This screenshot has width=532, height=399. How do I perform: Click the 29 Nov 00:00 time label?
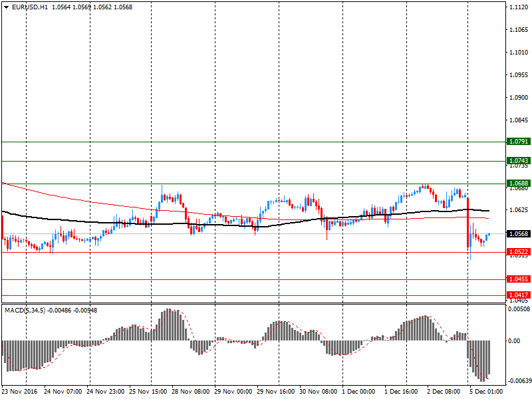(233, 392)
